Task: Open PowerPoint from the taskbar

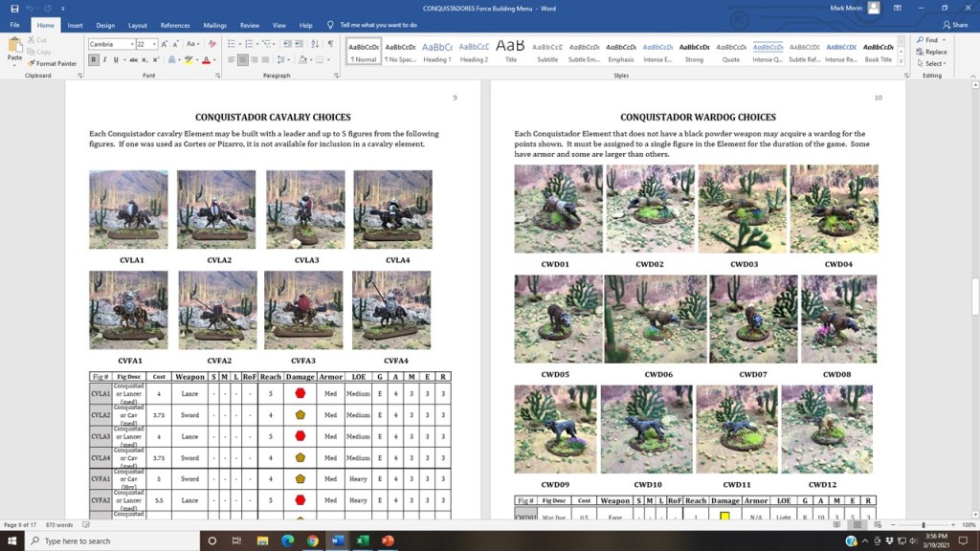Action: point(388,540)
